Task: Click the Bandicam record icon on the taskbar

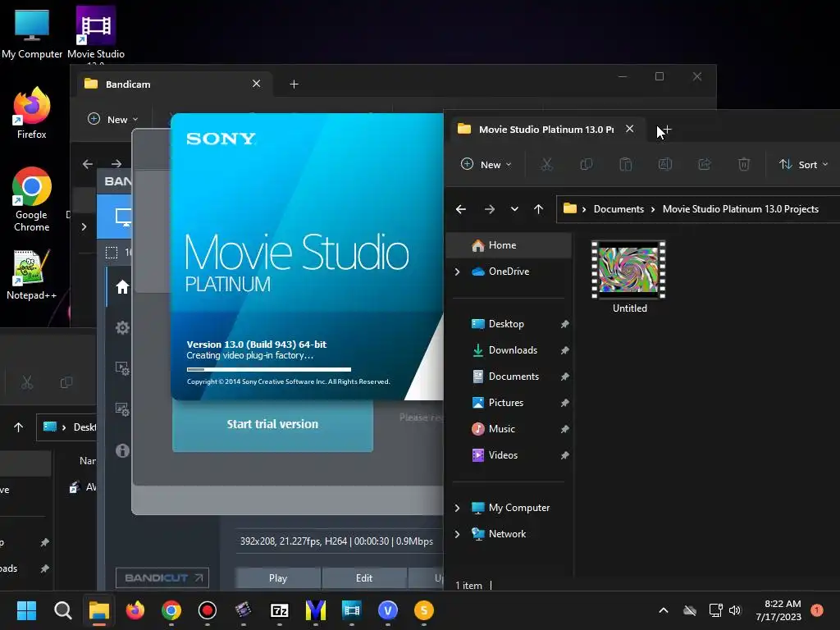Action: tap(208, 610)
